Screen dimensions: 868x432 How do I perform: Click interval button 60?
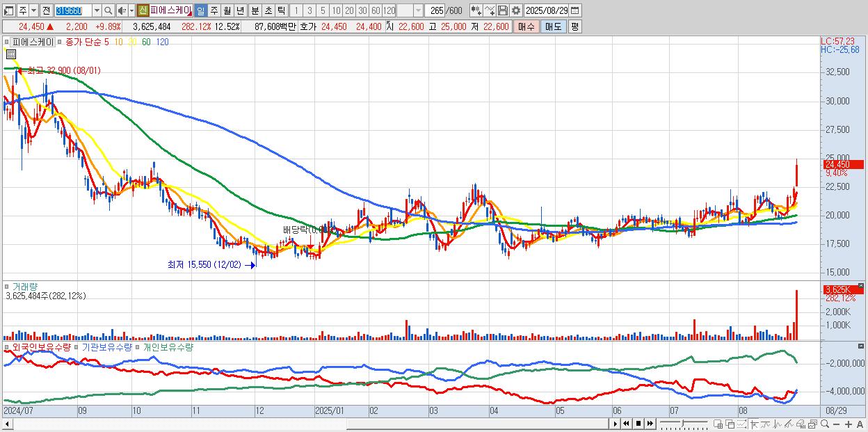tap(376, 10)
